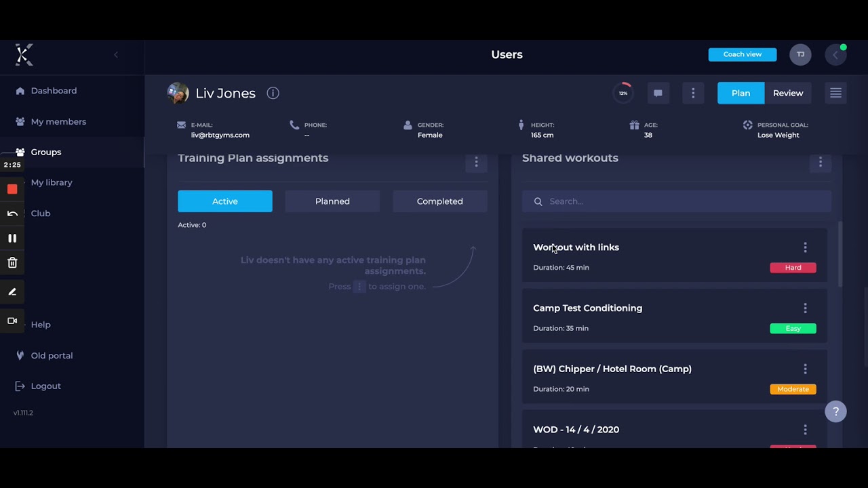Show Active training plans
This screenshot has height=488, width=868.
(x=225, y=201)
